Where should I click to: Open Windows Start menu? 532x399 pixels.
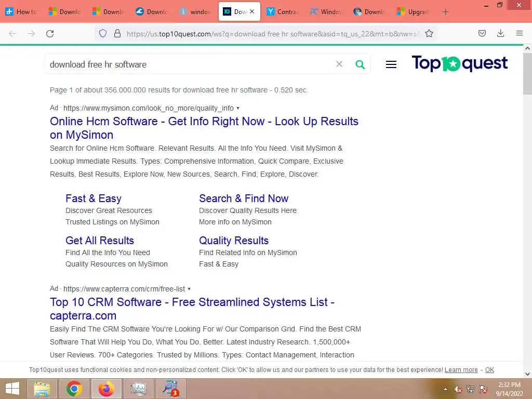point(12,389)
